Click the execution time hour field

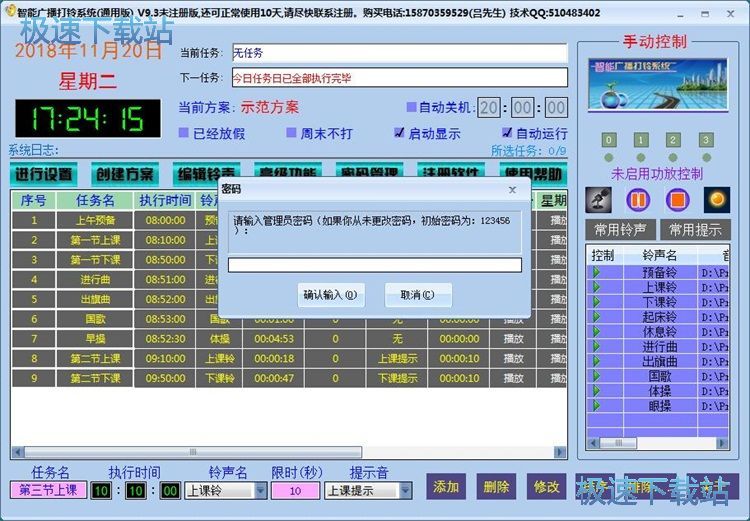(101, 490)
